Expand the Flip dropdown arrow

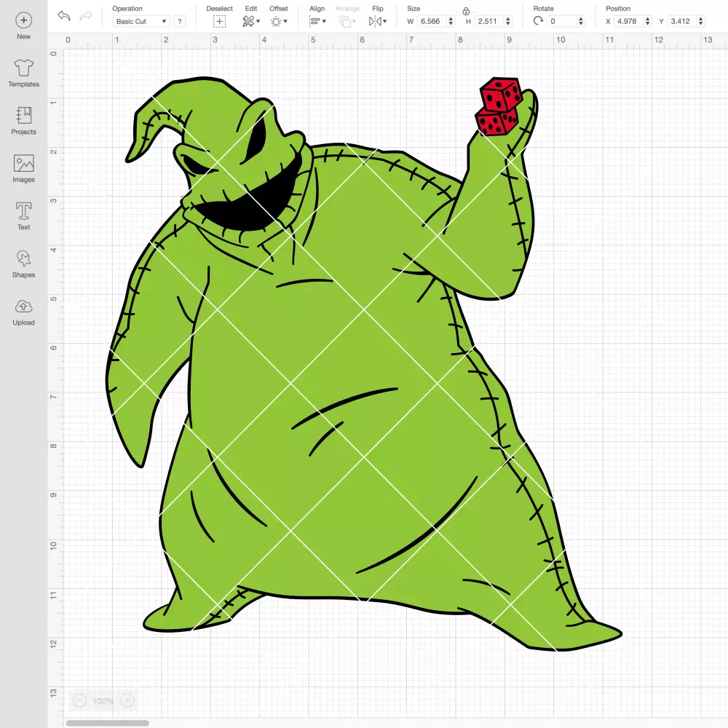click(385, 21)
